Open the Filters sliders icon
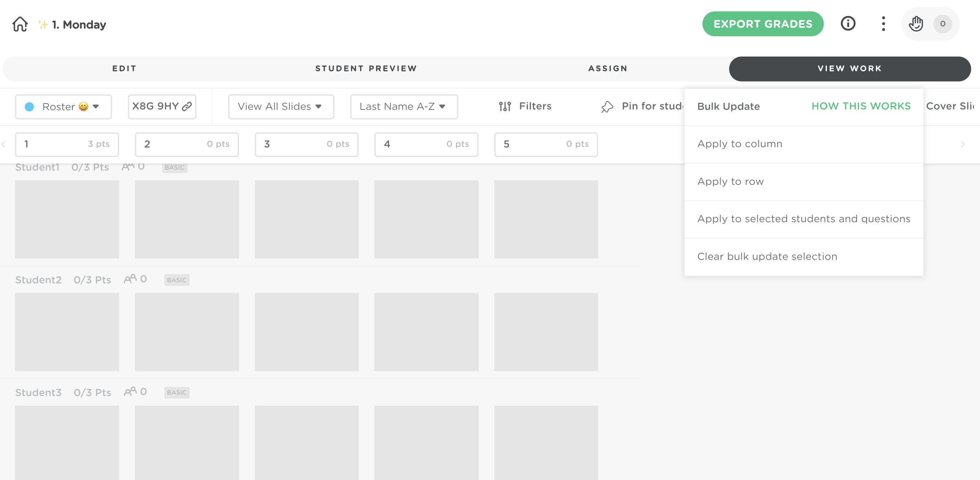This screenshot has height=480, width=980. (505, 106)
